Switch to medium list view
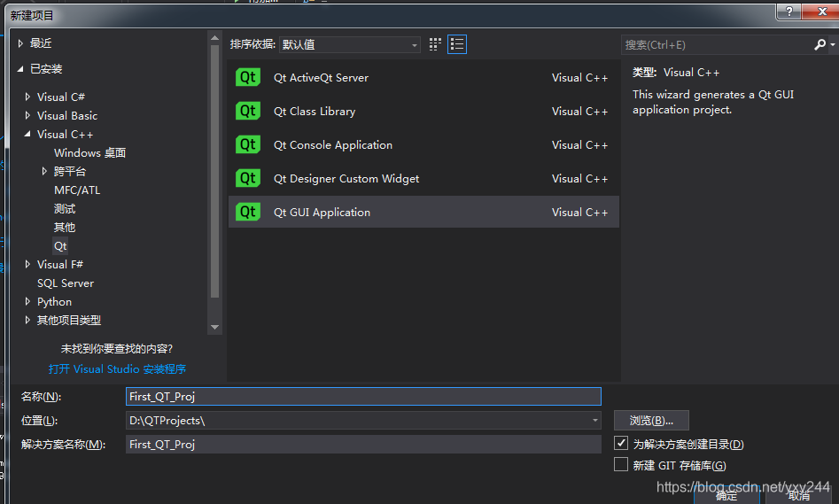This screenshot has width=839, height=504. coord(457,44)
